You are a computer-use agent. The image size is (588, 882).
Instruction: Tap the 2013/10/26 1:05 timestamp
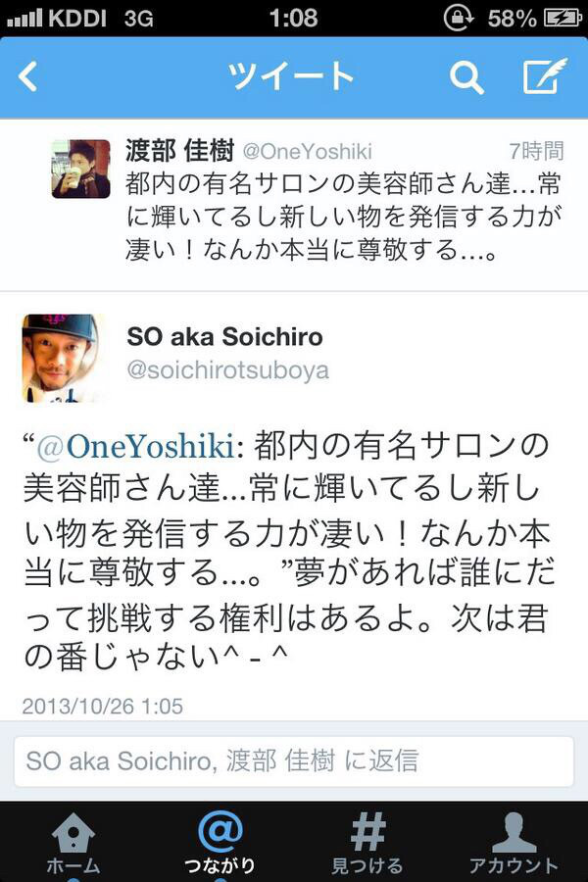(102, 707)
